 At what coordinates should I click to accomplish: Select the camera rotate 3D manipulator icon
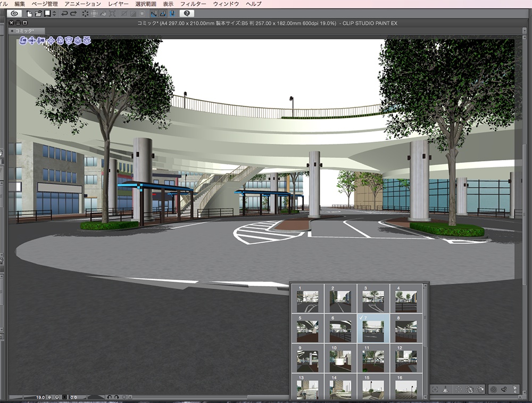23,41
